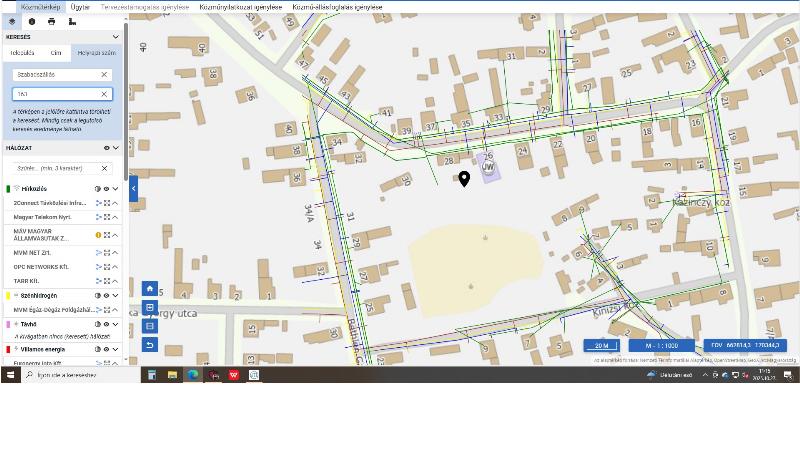
Task: Switch to the Cím search tab
Action: [56, 52]
